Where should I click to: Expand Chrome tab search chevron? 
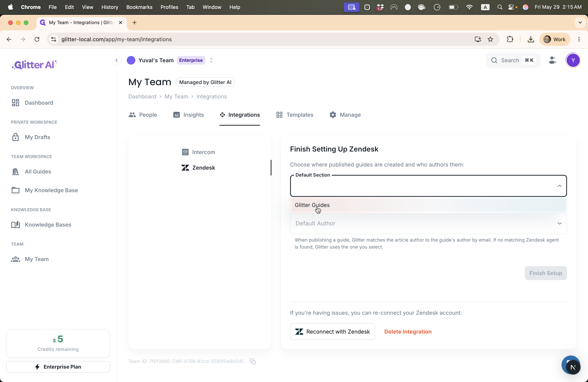(x=580, y=23)
